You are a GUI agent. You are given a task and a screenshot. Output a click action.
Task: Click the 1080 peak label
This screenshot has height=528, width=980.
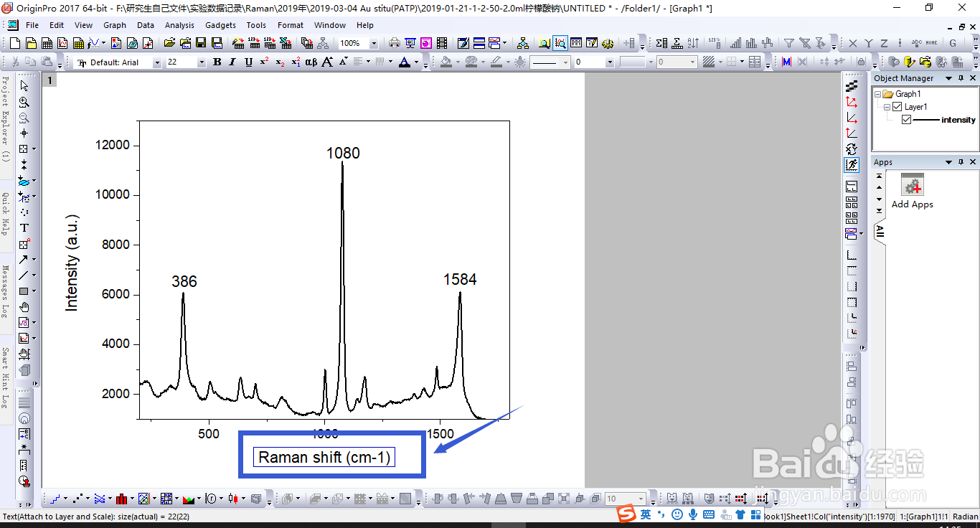(343, 153)
